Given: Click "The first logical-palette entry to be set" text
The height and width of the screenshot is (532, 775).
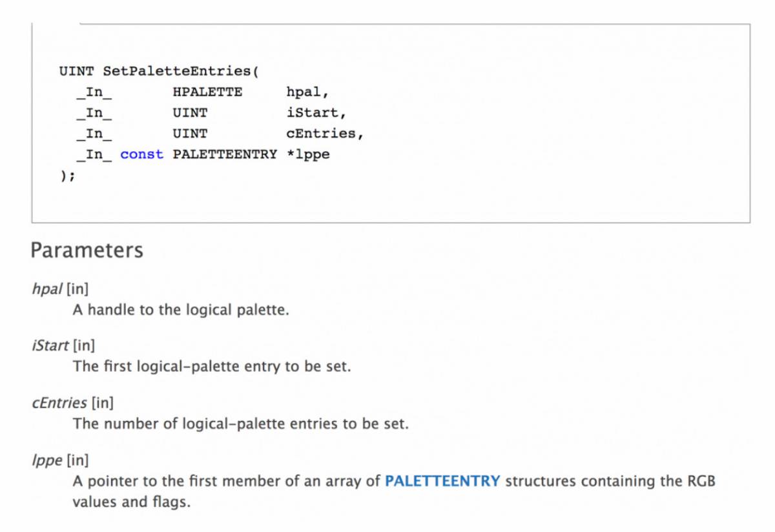Looking at the screenshot, I should (211, 367).
